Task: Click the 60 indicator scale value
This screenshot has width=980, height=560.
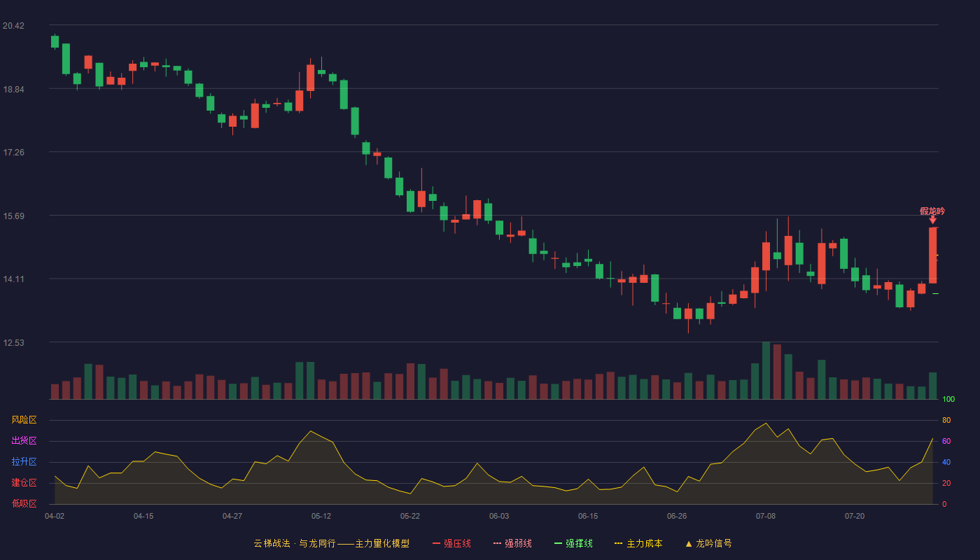Action: click(x=946, y=442)
